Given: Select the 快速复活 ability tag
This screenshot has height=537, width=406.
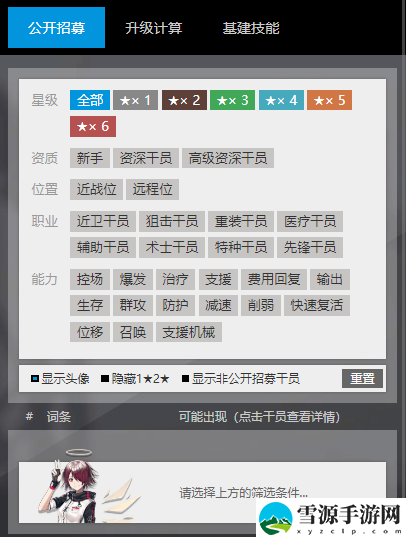Looking at the screenshot, I should coord(317,305).
